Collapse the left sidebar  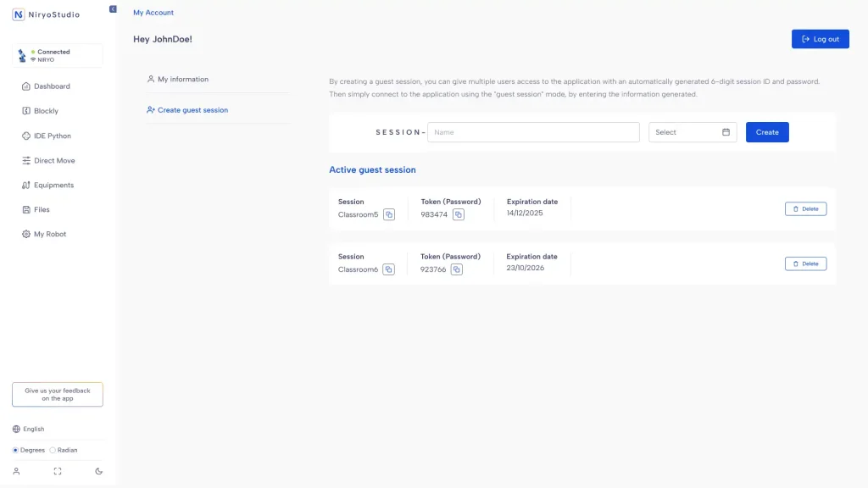113,8
